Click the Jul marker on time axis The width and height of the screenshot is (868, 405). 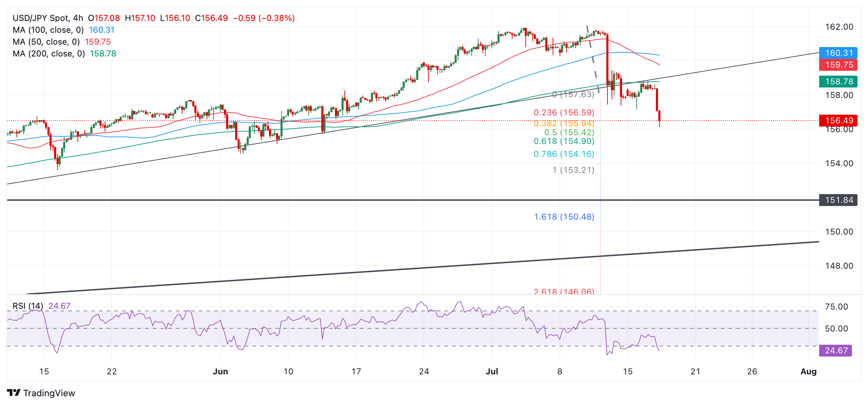pos(492,372)
